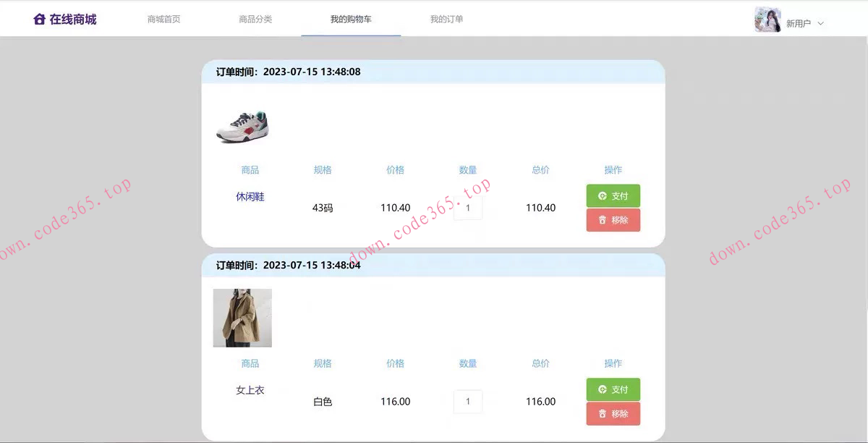Image resolution: width=868 pixels, height=443 pixels.
Task: Click the trash icon on 女上衣 移除 button
Action: (601, 413)
